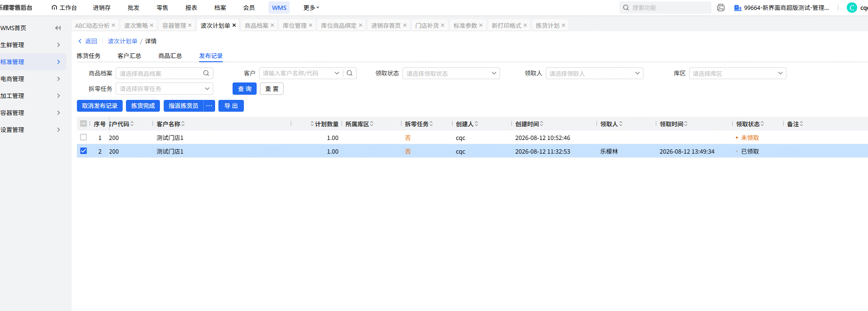The width and height of the screenshot is (868, 311).
Task: Click the printer icon in header
Action: coord(720,8)
